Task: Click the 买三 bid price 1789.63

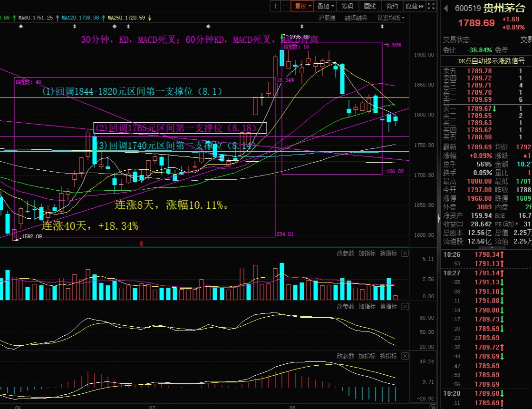Action: coord(479,123)
